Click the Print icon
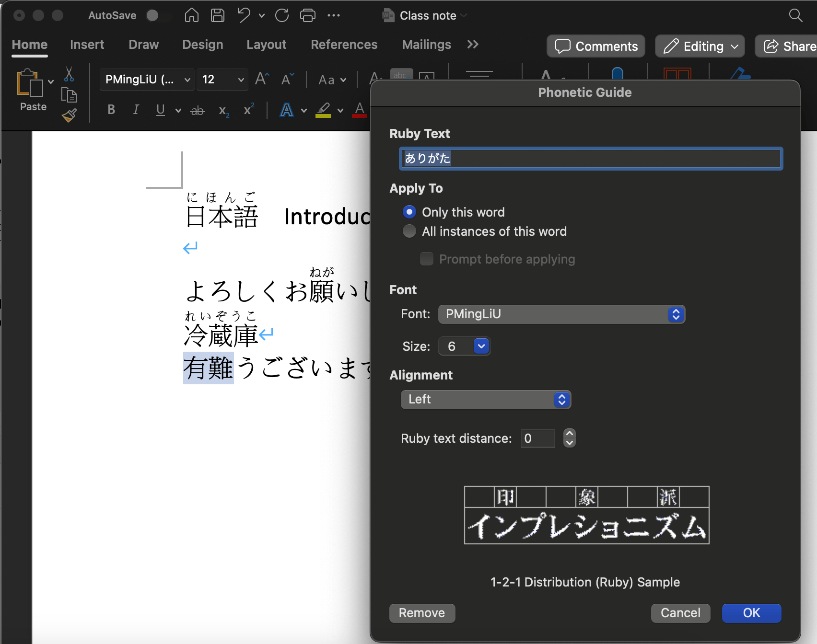Screen dimensions: 817x644 tap(308, 15)
